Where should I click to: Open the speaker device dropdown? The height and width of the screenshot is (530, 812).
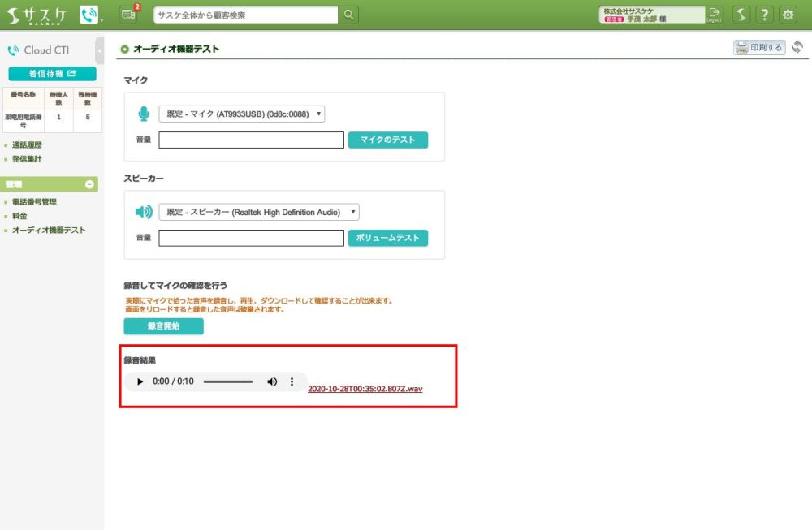[259, 212]
